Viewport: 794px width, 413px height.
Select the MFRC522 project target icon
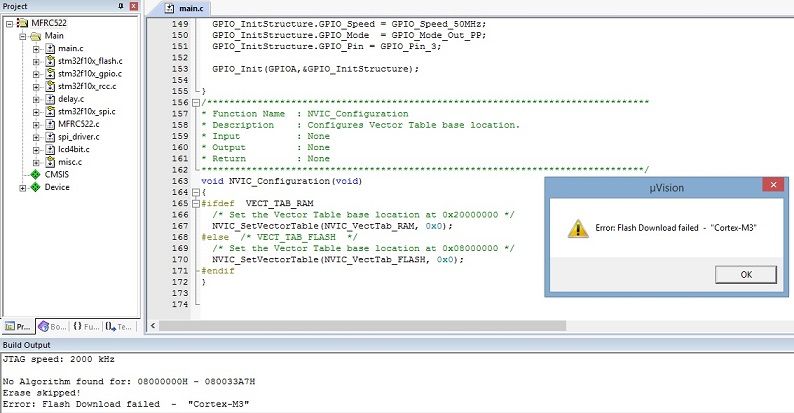pyautogui.click(x=22, y=23)
